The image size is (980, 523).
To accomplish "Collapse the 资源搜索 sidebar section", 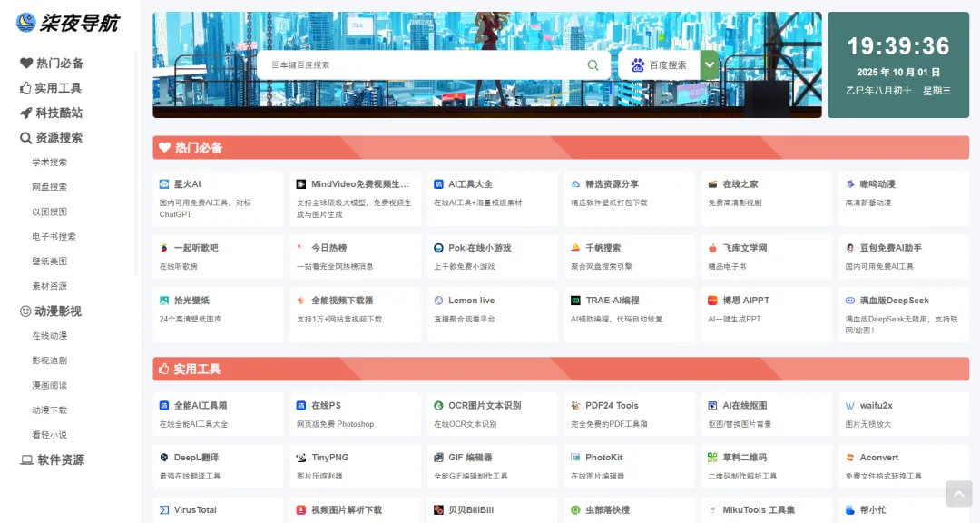I will (x=51, y=138).
